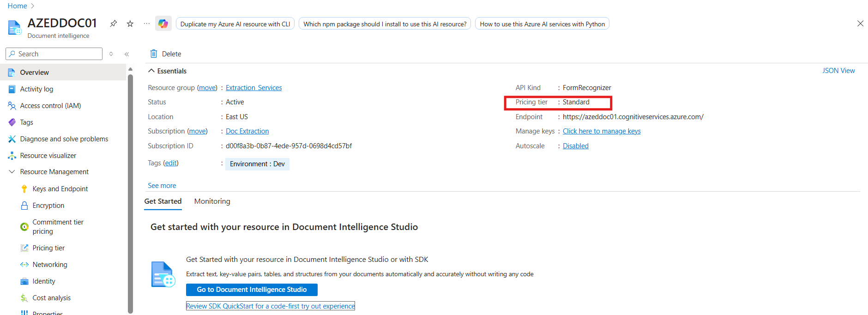Open Encryption menu item label
The height and width of the screenshot is (315, 868).
(48, 206)
